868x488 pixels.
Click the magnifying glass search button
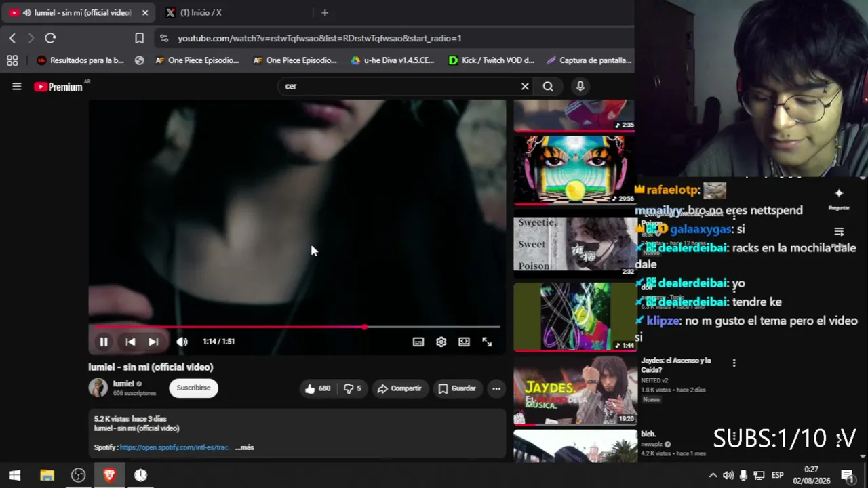(x=548, y=87)
